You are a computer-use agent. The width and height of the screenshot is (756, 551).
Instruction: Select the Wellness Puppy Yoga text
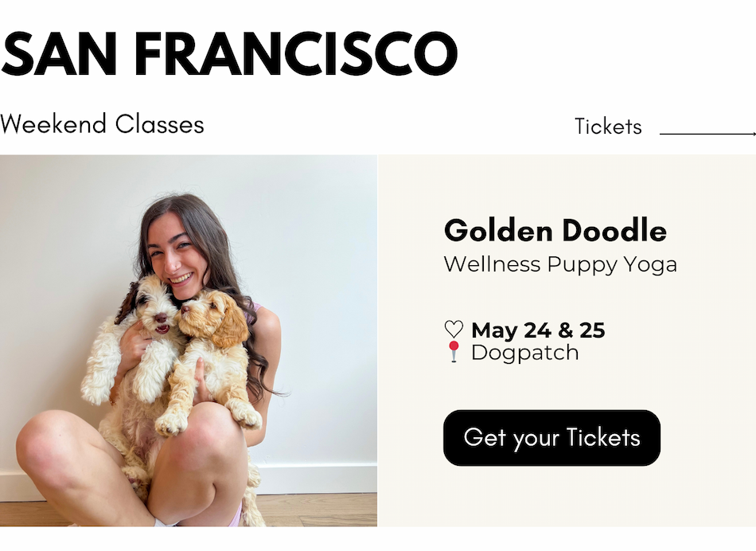click(x=559, y=264)
